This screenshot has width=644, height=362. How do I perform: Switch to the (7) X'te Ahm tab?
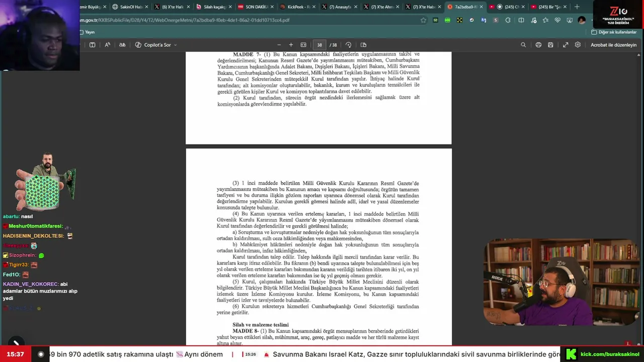pyautogui.click(x=380, y=7)
